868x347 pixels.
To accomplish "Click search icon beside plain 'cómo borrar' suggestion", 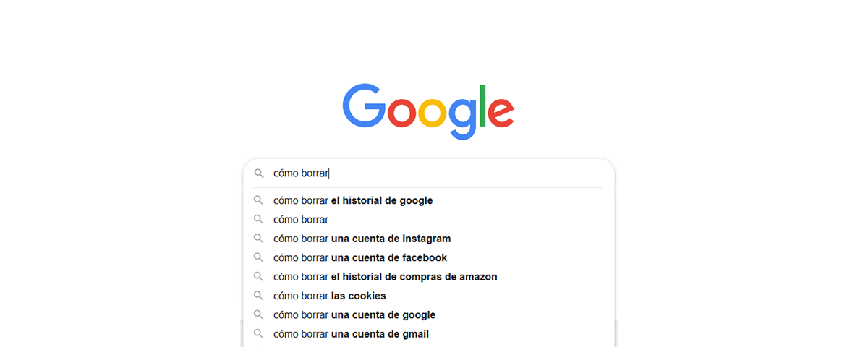I will (x=258, y=219).
